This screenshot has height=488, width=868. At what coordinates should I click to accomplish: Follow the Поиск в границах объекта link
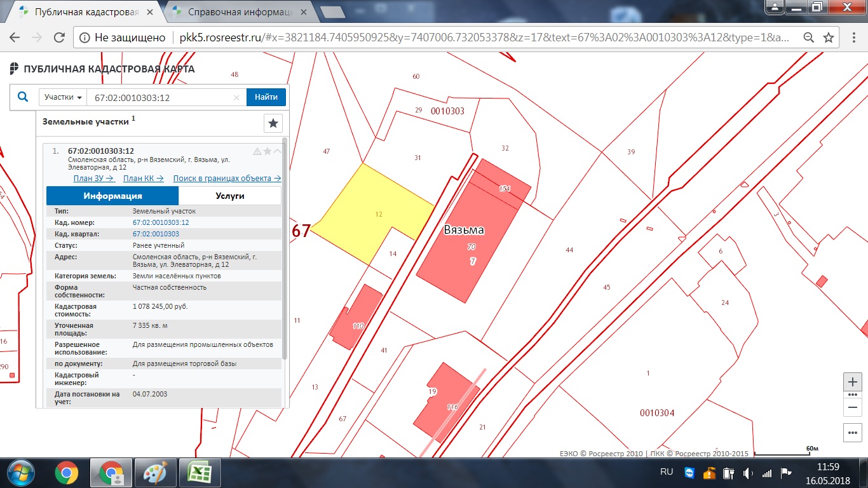[x=227, y=179]
